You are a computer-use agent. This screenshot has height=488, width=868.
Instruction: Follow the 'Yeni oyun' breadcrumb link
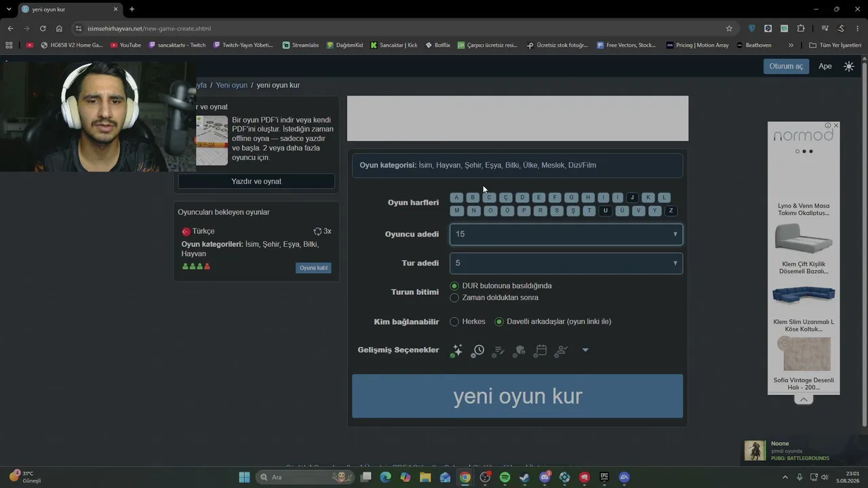(232, 85)
